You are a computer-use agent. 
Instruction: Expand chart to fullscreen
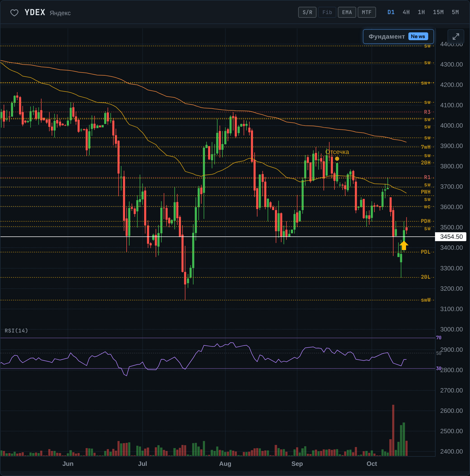point(456,37)
